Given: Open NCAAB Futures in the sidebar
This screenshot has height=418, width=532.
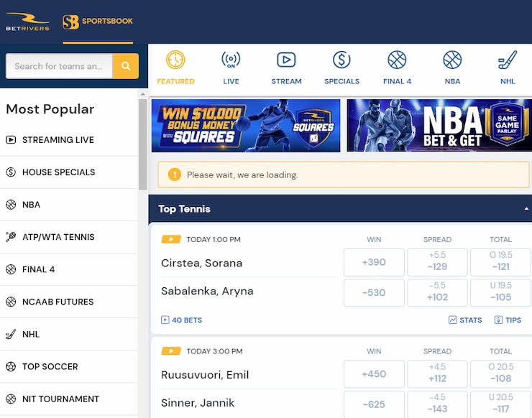Looking at the screenshot, I should (68, 302).
